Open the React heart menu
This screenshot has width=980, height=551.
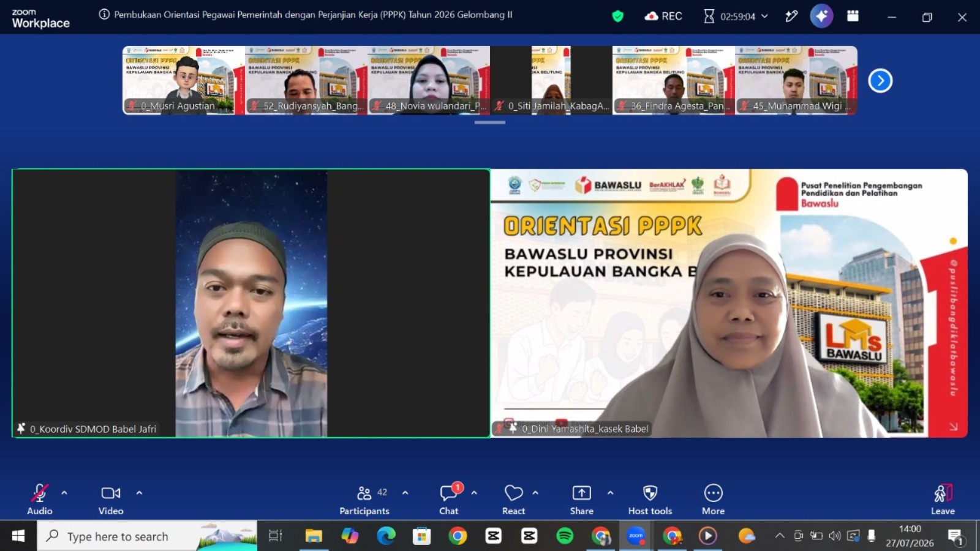click(x=514, y=500)
